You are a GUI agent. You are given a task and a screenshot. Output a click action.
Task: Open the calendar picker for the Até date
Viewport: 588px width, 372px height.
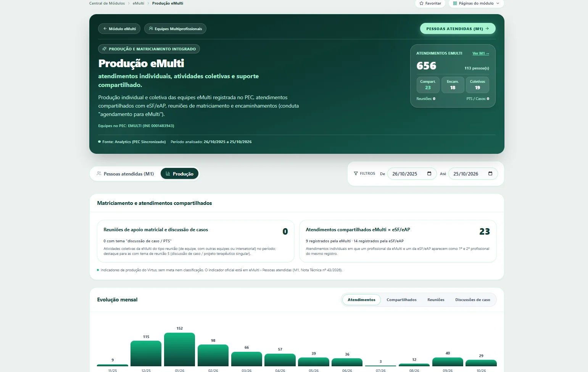pos(490,174)
